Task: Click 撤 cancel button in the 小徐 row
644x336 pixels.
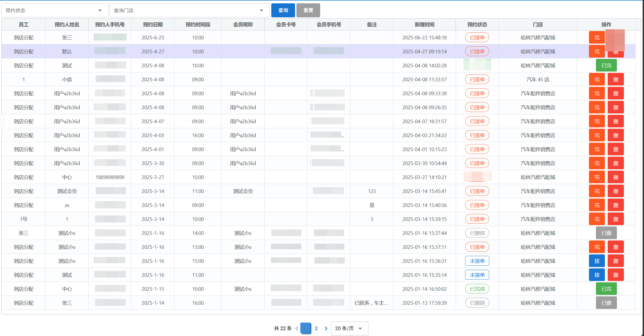Action: click(616, 79)
